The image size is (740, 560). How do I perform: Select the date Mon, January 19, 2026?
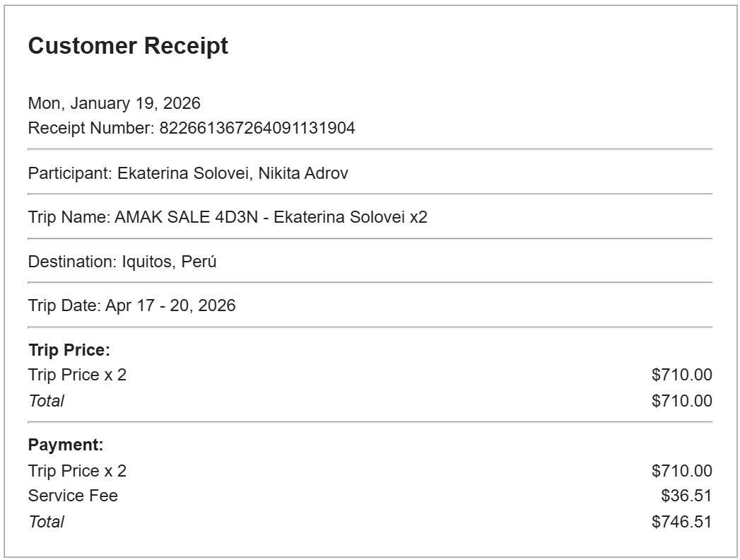[114, 103]
